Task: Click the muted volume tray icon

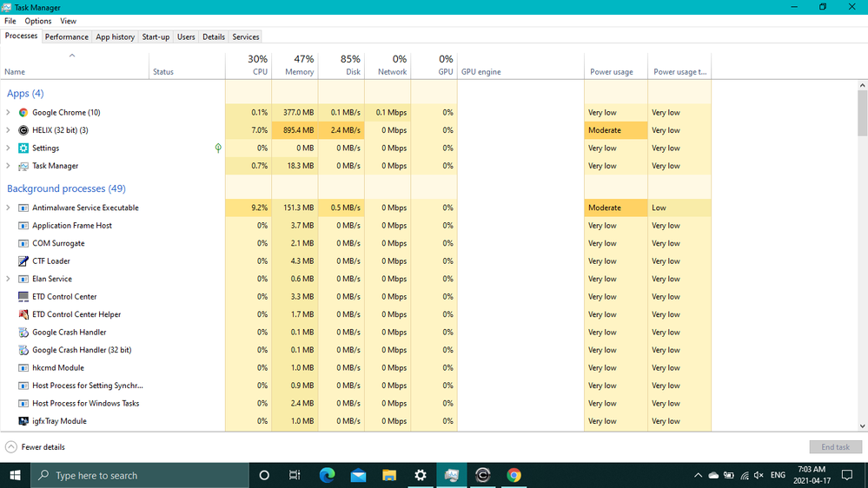Action: click(759, 475)
